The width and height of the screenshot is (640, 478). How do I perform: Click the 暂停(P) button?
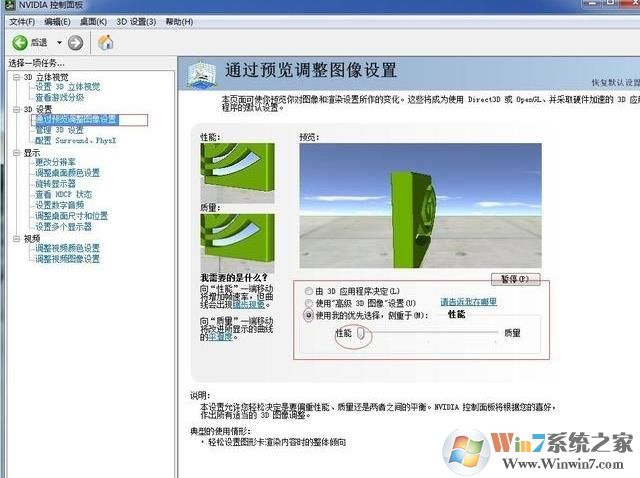pos(515,279)
